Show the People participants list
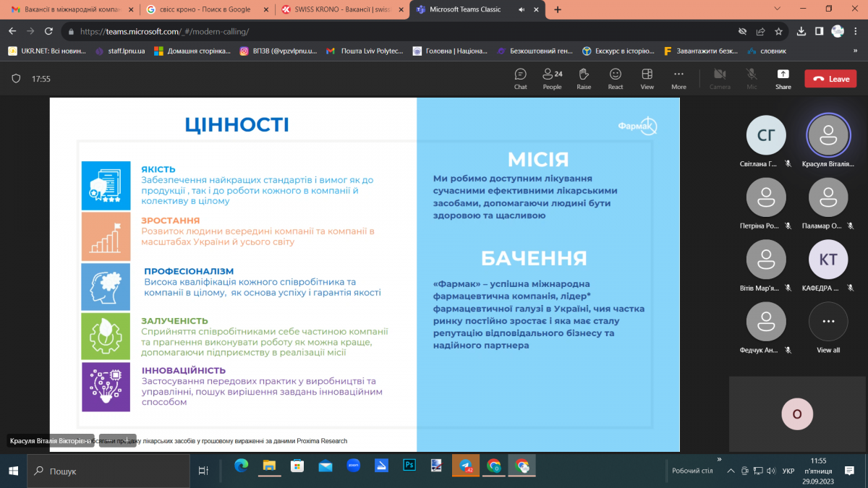 [552, 78]
